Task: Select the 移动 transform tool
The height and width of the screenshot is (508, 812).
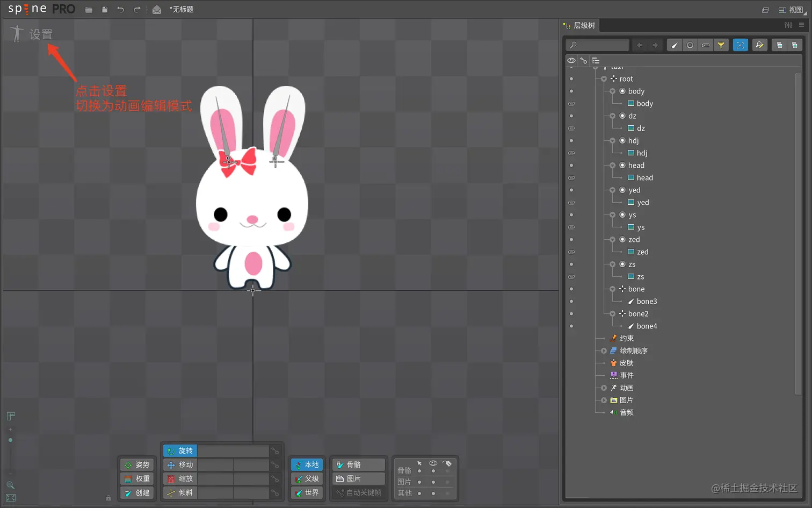Action: click(x=180, y=464)
